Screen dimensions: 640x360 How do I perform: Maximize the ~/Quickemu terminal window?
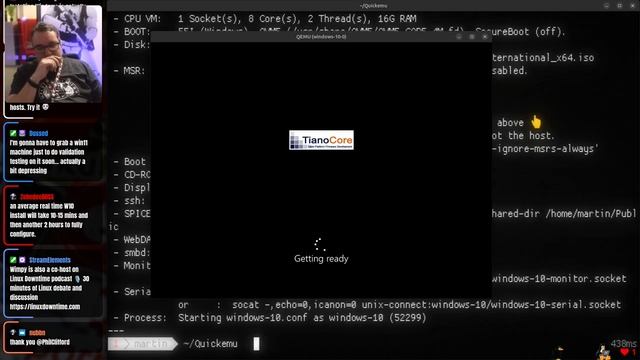(620, 6)
